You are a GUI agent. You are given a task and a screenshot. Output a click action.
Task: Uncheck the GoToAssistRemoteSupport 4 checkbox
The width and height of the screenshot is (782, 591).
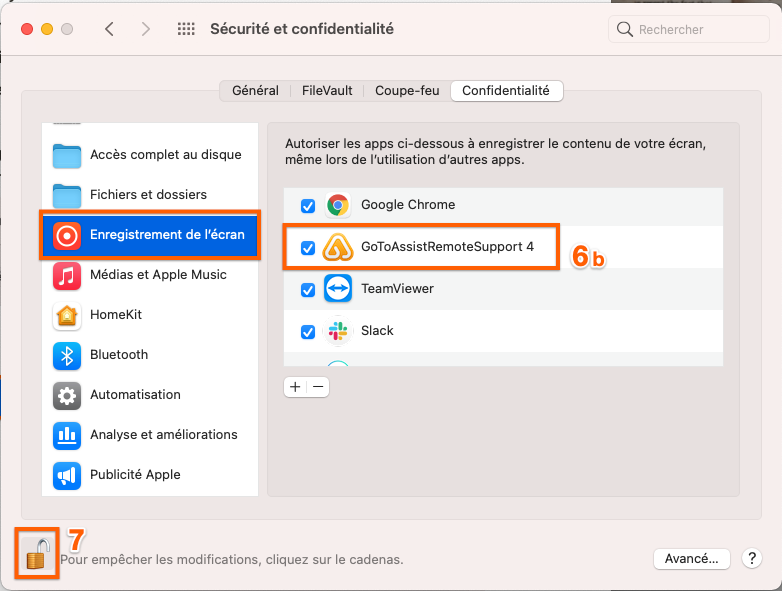click(308, 247)
